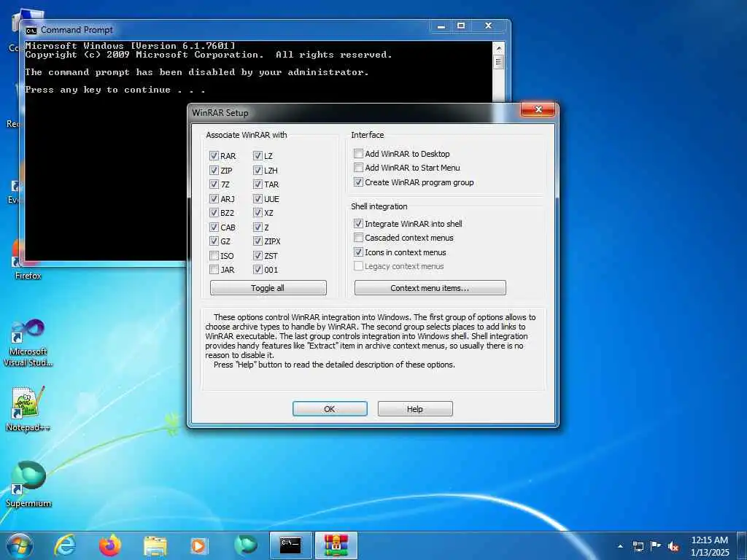Image resolution: width=747 pixels, height=560 pixels.
Task: Toggle the ZST association checkbox
Action: 258,256
